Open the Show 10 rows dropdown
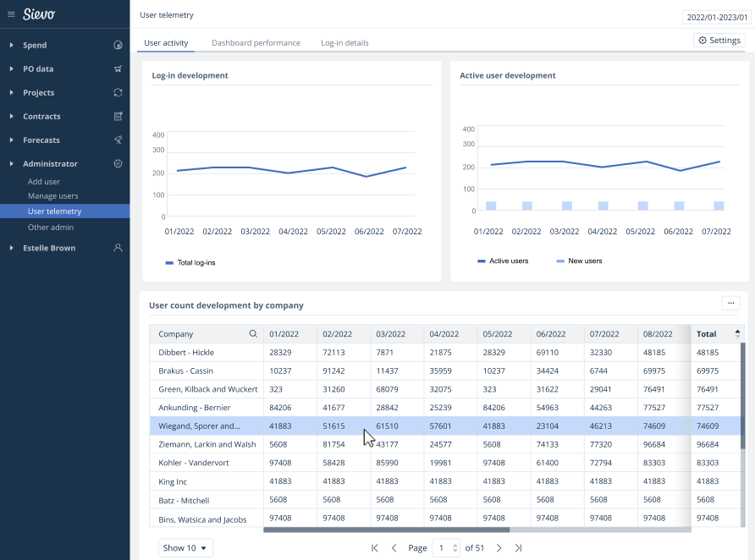 click(x=185, y=548)
